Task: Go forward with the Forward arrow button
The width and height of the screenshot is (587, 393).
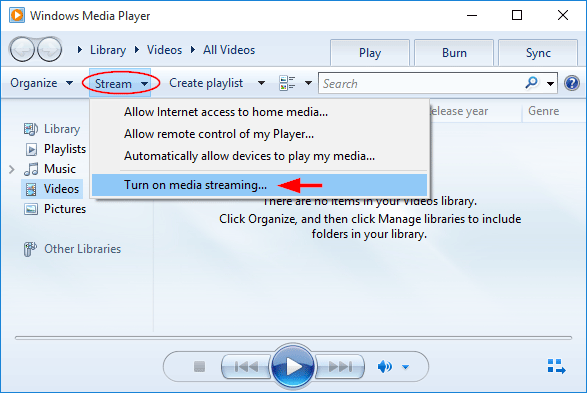Action: [49, 49]
